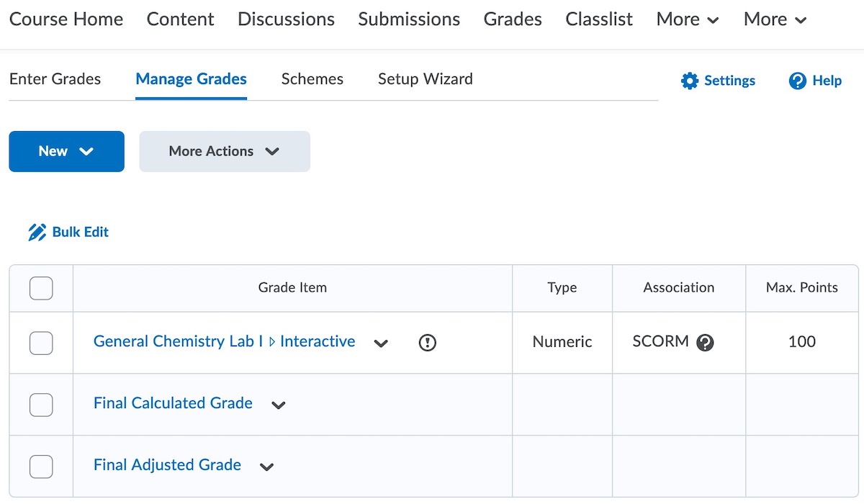The image size is (864, 504).
Task: Open the New button dropdown
Action: coord(66,151)
